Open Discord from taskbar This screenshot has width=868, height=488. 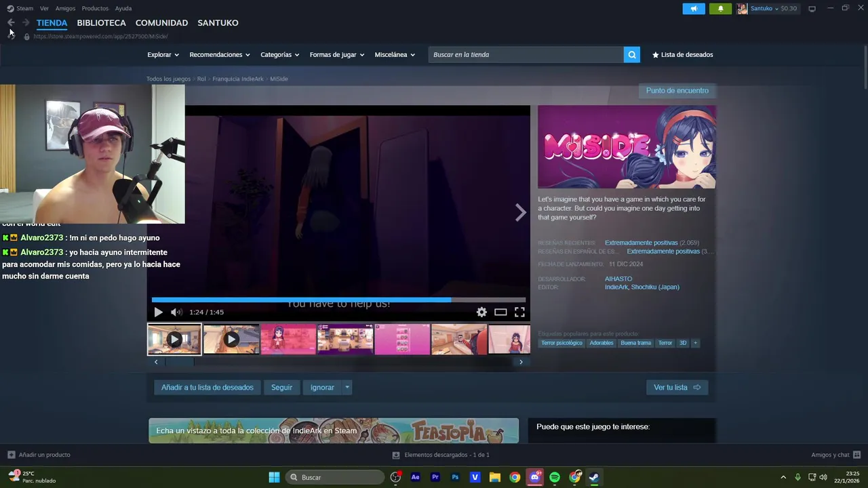(x=535, y=477)
